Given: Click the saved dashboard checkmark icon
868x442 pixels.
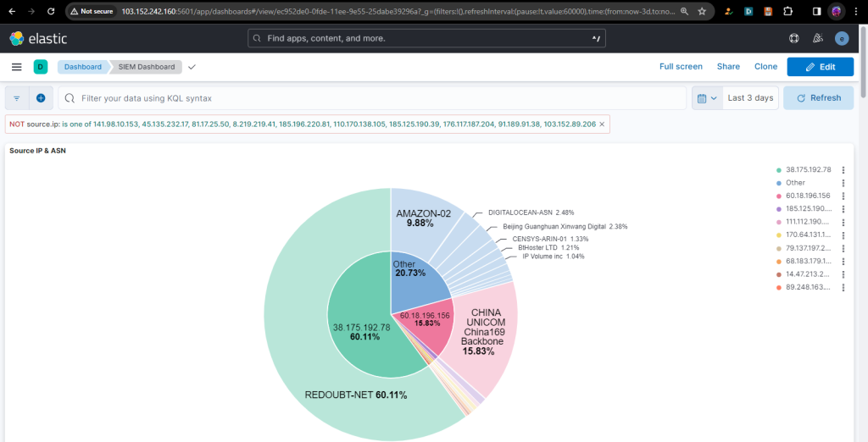Looking at the screenshot, I should click(x=192, y=67).
